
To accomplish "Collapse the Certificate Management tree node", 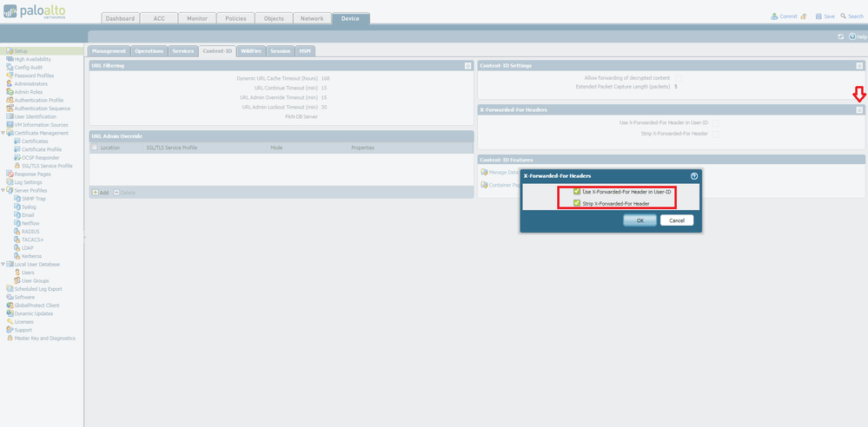I will (x=3, y=134).
